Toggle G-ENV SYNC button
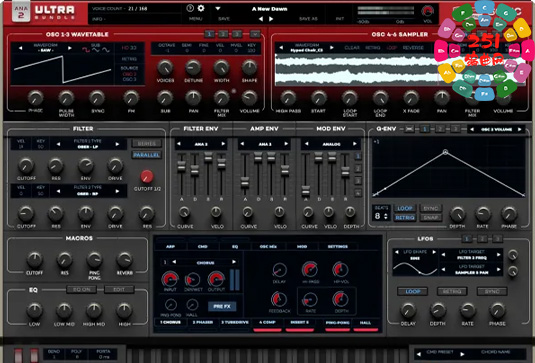 click(431, 208)
